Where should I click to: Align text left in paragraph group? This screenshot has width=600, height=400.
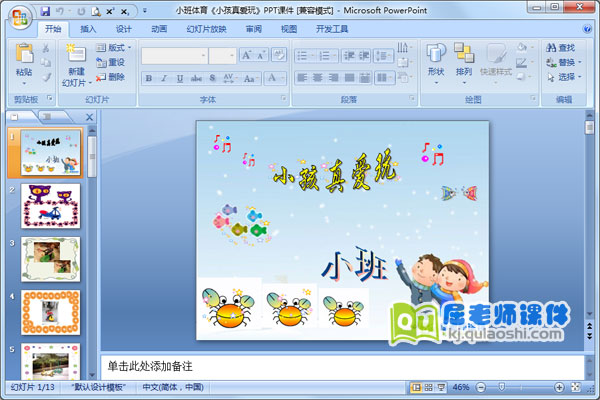coord(302,78)
